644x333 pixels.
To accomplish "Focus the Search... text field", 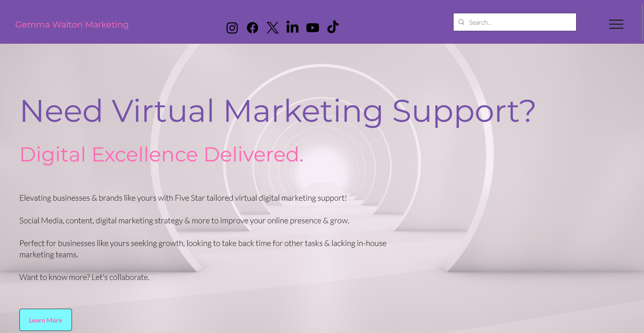I will (x=515, y=22).
